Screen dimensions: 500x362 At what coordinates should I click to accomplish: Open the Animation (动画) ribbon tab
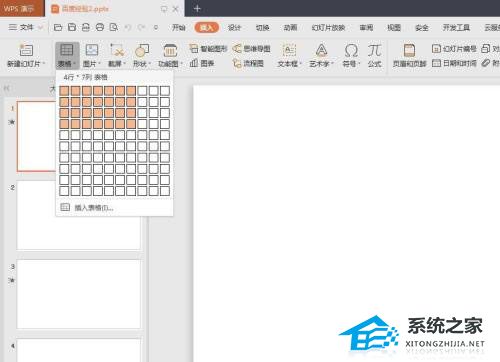pos(290,27)
